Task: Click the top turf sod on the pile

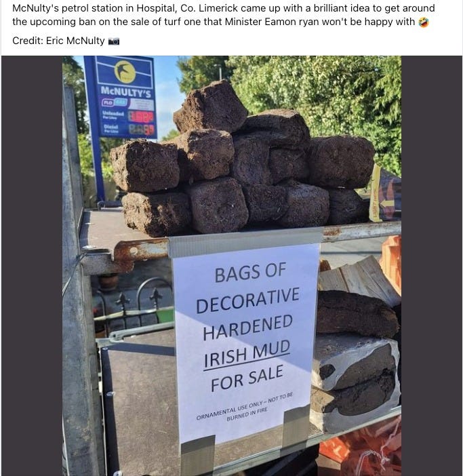Action: point(212,106)
